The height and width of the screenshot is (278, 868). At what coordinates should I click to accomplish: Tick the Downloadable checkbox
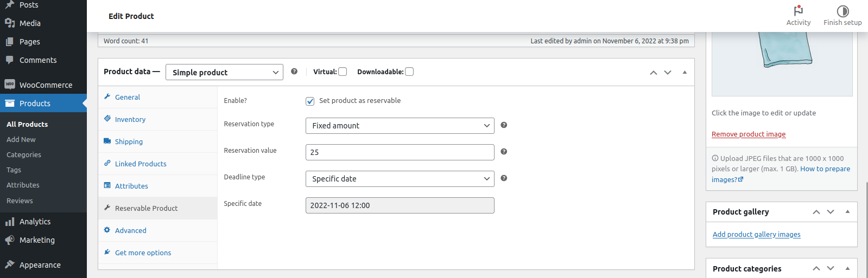(x=409, y=72)
